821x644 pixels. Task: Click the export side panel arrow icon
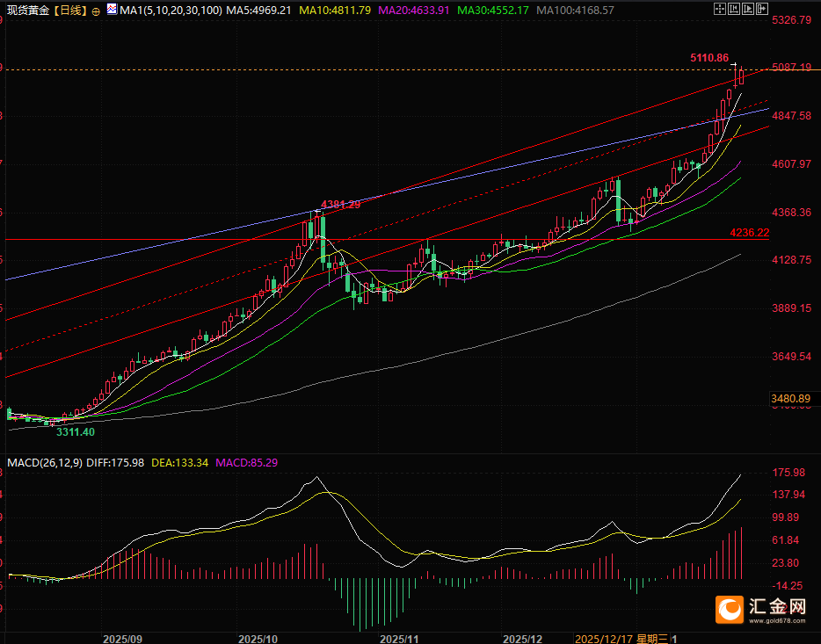[762, 9]
